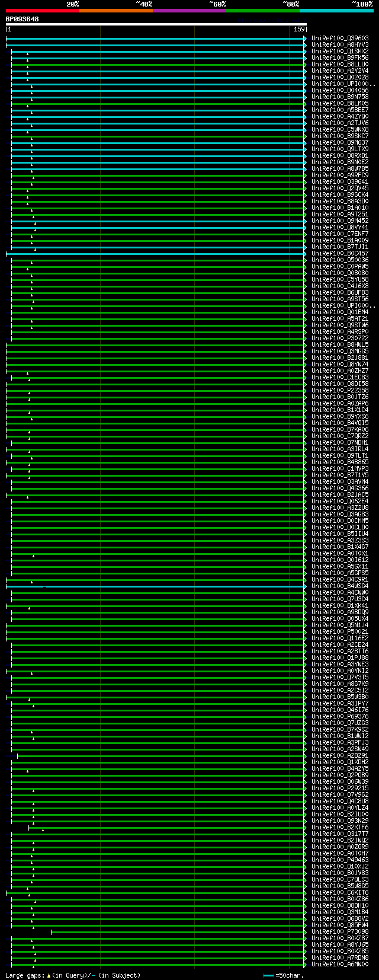Open hit UniRef100_A8HYV3
379x980 pixels.
click(340, 44)
